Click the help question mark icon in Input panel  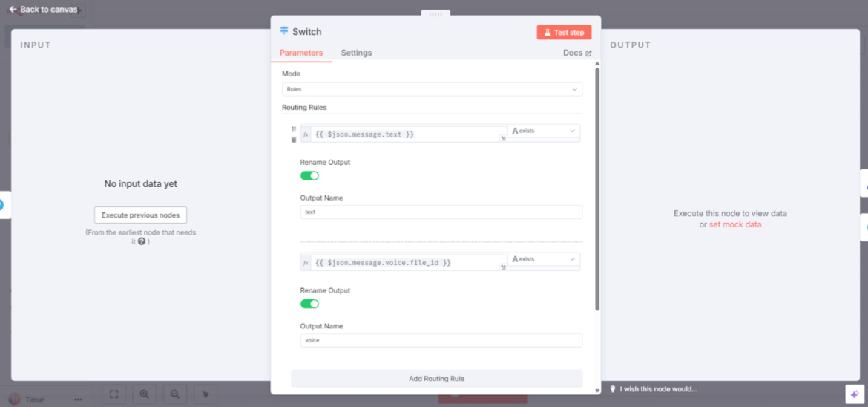[141, 242]
